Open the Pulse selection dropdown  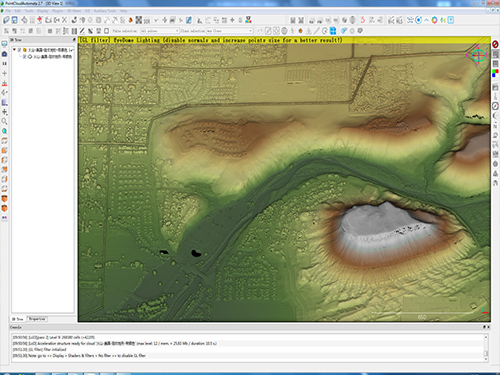click(x=160, y=31)
